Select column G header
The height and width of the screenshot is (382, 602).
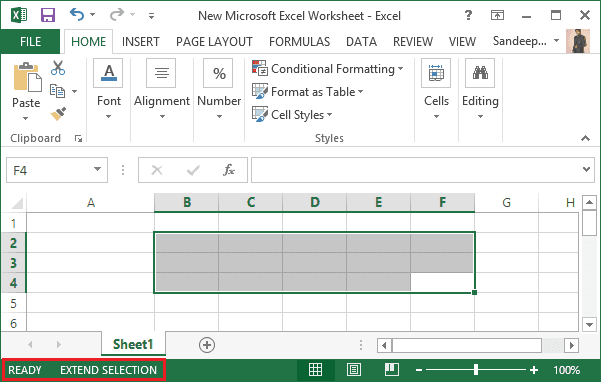506,202
